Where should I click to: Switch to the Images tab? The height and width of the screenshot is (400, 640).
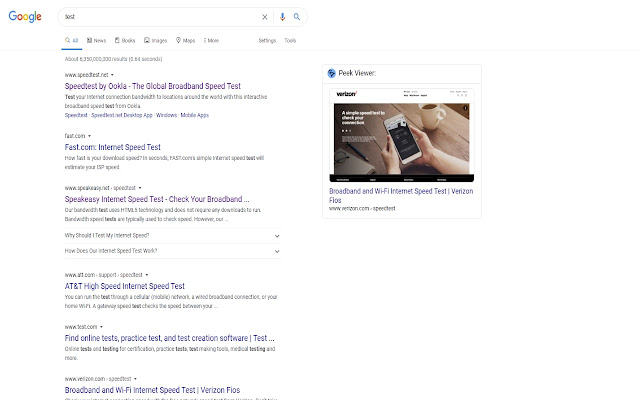tap(156, 40)
